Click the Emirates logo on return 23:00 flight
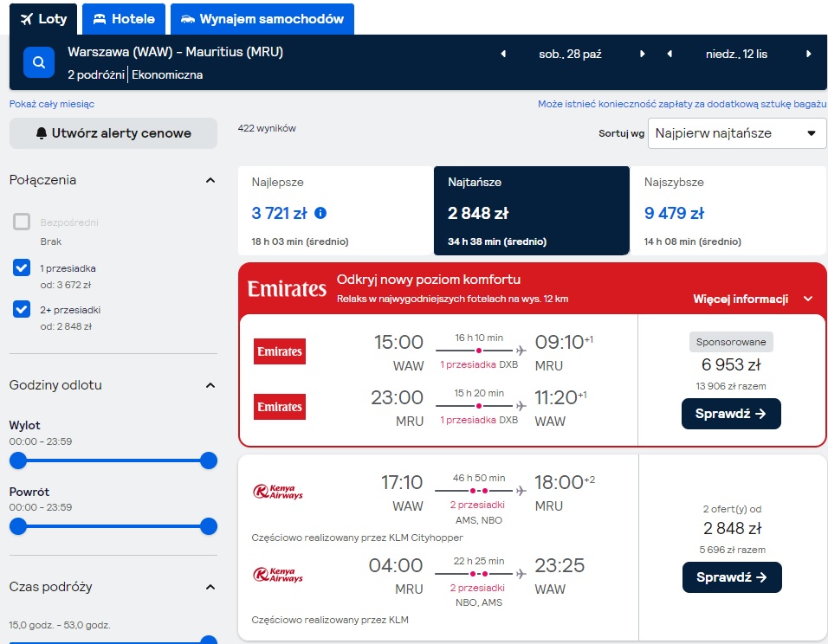The height and width of the screenshot is (644, 828). [280, 407]
